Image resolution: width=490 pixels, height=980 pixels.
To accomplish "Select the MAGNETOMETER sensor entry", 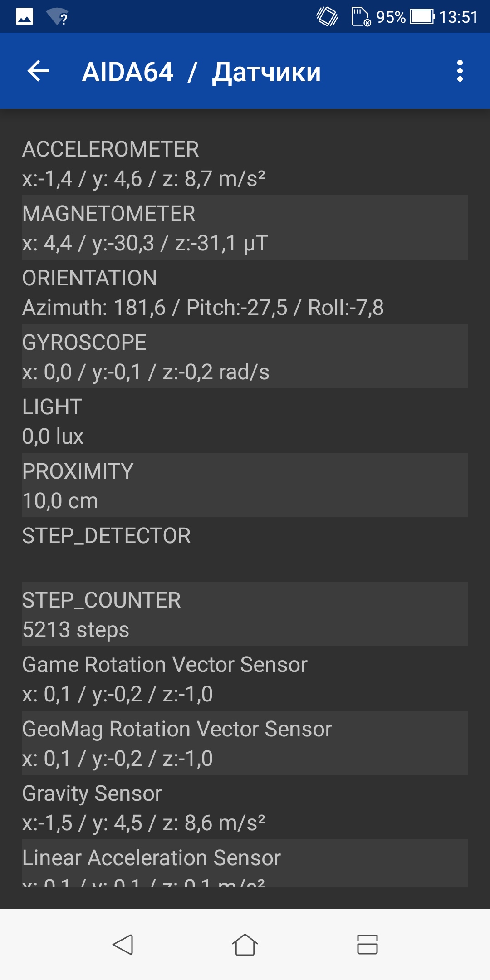I will coord(245,227).
